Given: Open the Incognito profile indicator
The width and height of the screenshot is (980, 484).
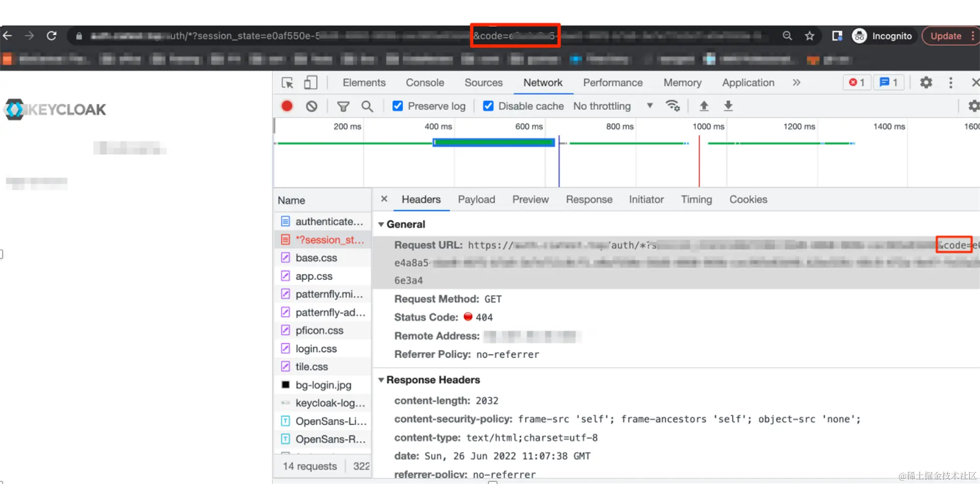Looking at the screenshot, I should click(x=882, y=36).
